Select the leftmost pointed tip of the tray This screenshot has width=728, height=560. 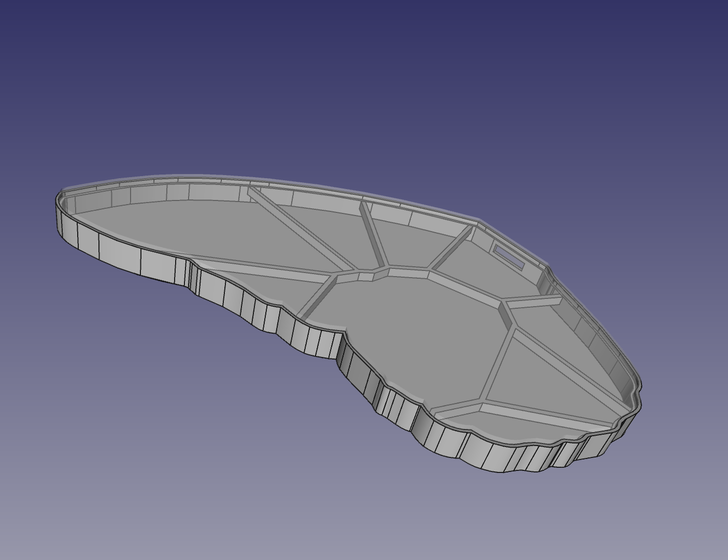click(x=59, y=202)
